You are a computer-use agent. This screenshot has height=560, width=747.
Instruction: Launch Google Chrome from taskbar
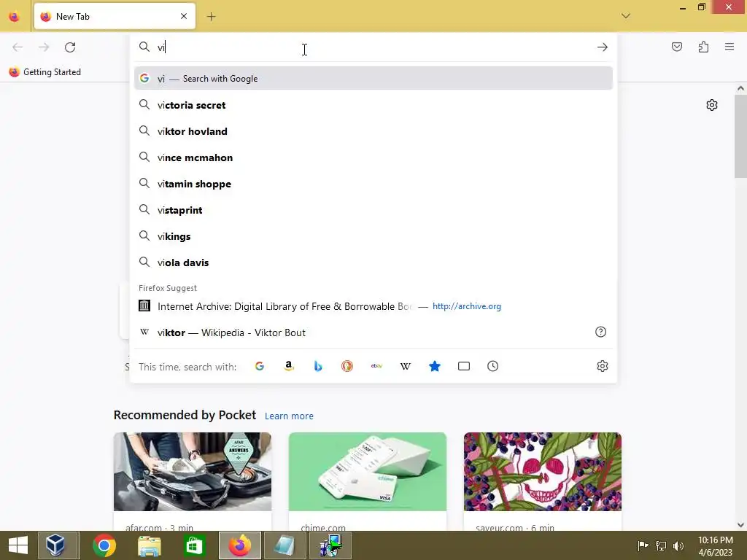104,545
